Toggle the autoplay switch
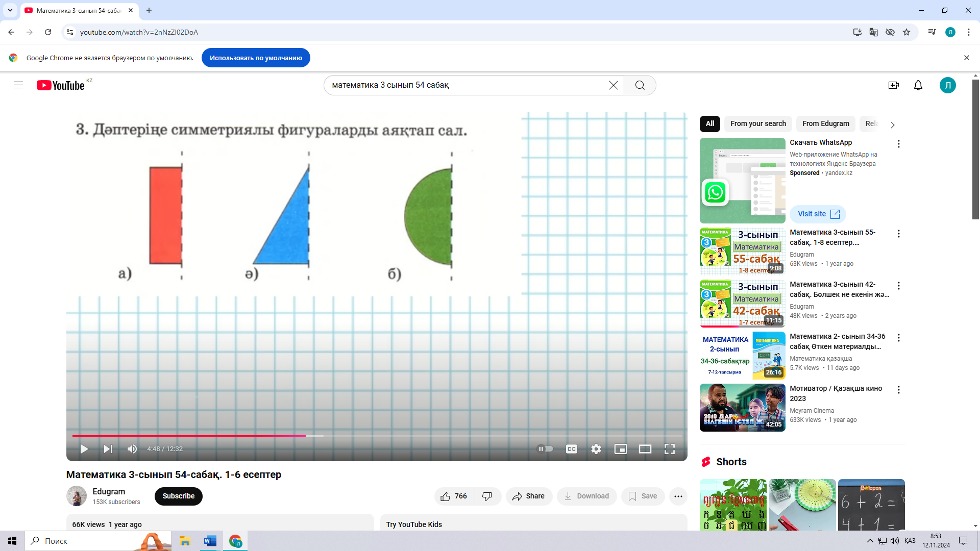 pos(545,449)
